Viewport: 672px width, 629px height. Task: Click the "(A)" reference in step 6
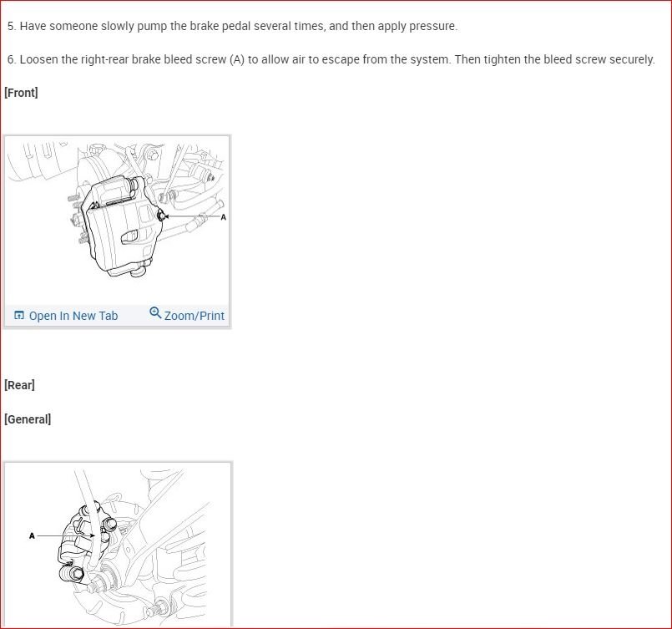[237, 59]
